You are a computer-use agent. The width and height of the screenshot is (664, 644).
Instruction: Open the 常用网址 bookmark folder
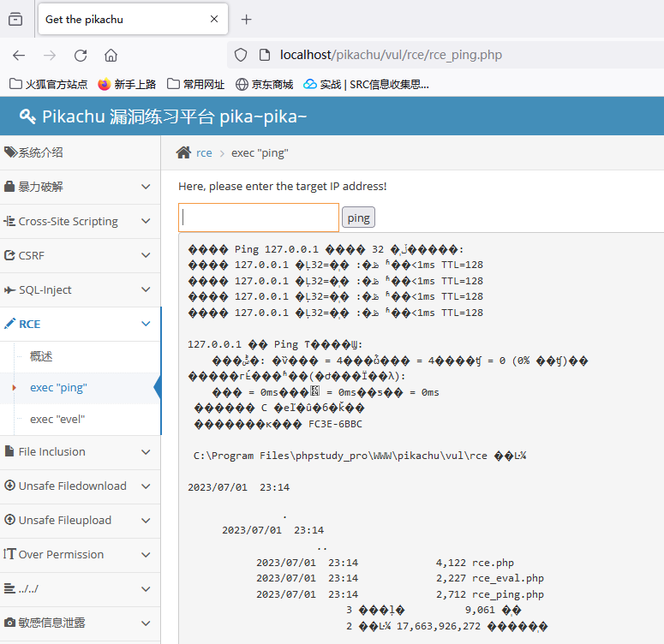pos(195,84)
